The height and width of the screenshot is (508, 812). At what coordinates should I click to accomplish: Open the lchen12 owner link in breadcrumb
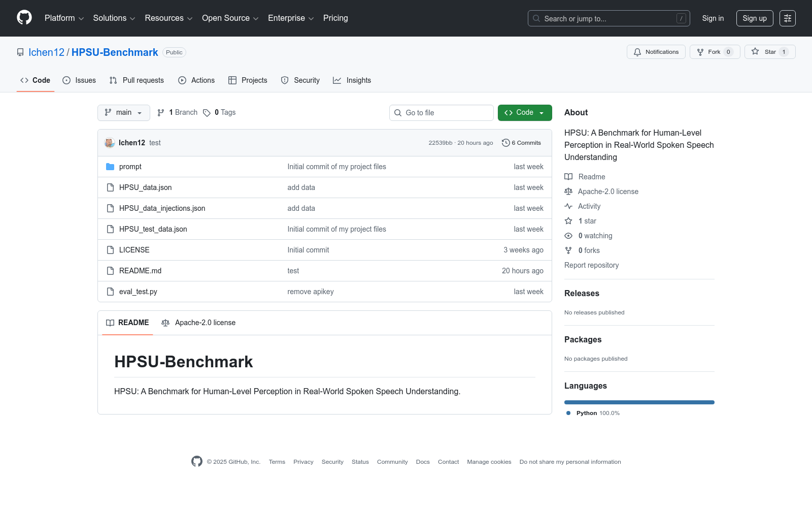click(47, 52)
